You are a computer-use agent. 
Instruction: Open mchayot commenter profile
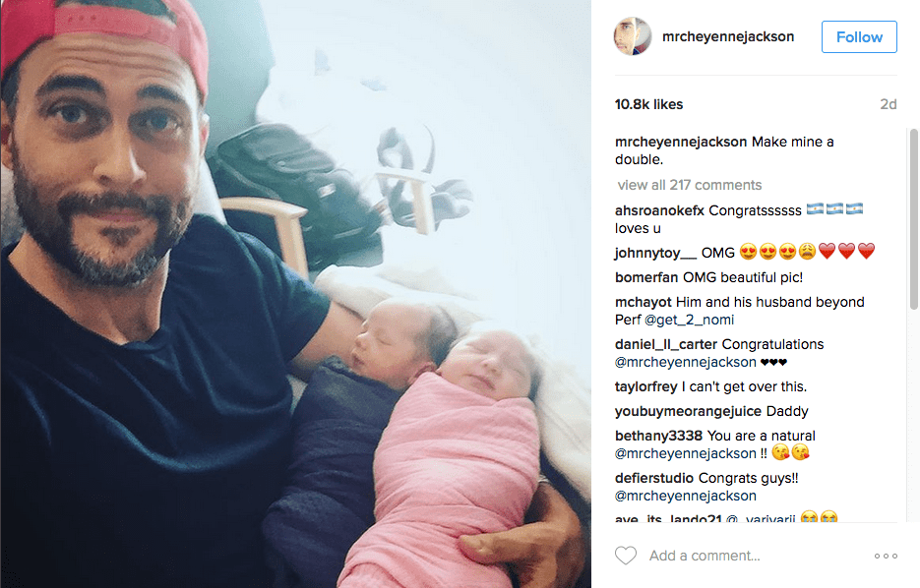[x=644, y=302]
